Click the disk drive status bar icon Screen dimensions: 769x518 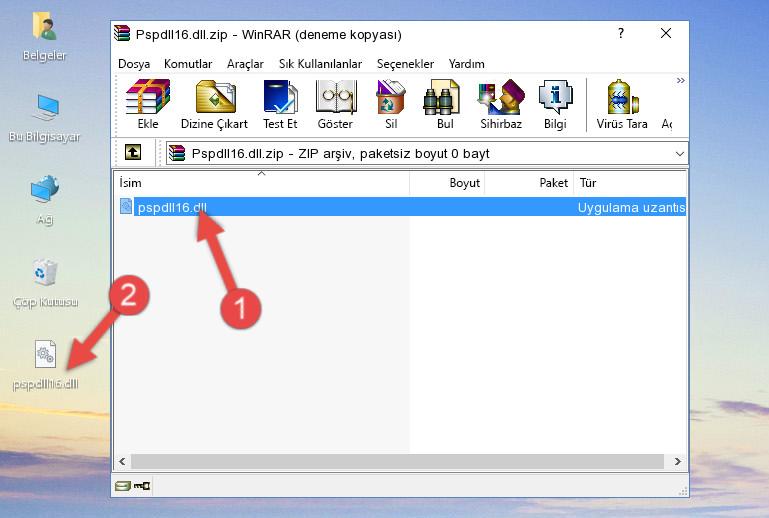pyautogui.click(x=123, y=486)
